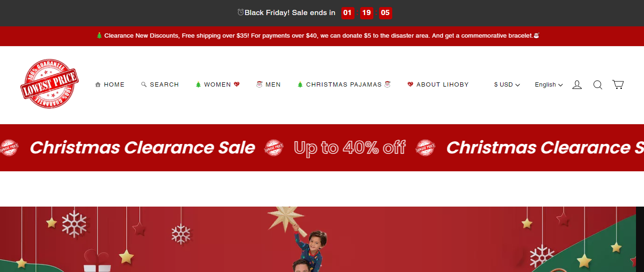The image size is (644, 272).
Task: Click the stamp badge before Up to 40% off
Action: tap(274, 148)
